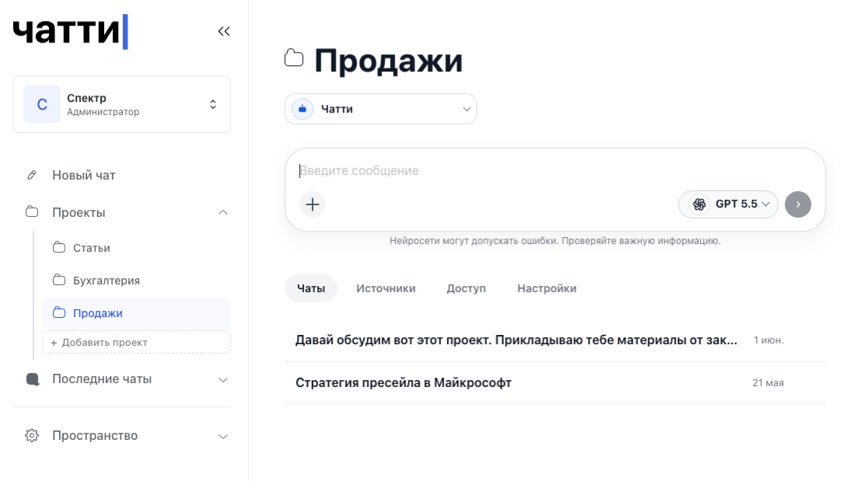Click the 21 мая date label
Viewport: 868px width, 481px height.
tap(768, 383)
